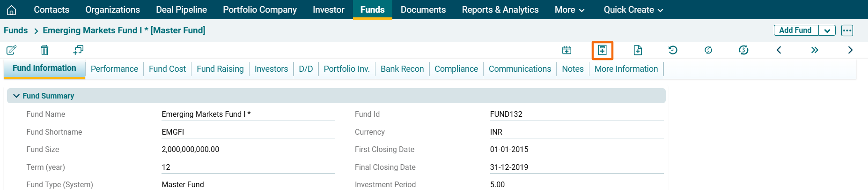
Task: Click the edit pencil icon
Action: 12,50
